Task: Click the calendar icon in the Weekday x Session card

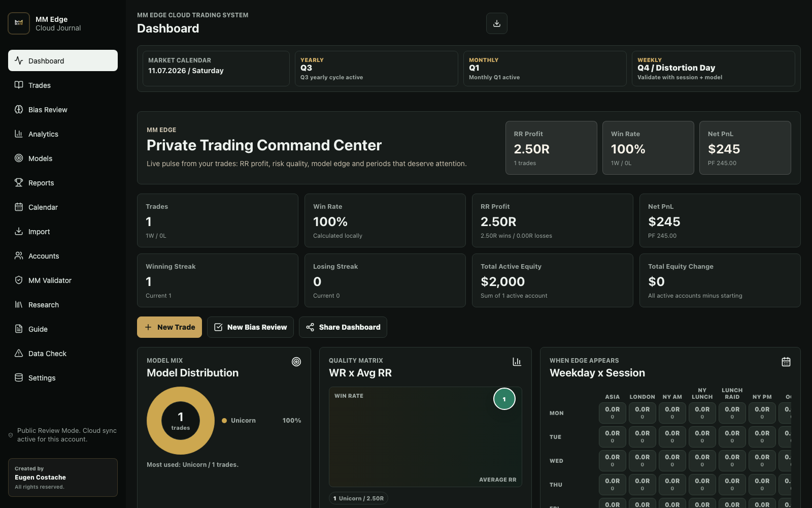Action: (786, 362)
